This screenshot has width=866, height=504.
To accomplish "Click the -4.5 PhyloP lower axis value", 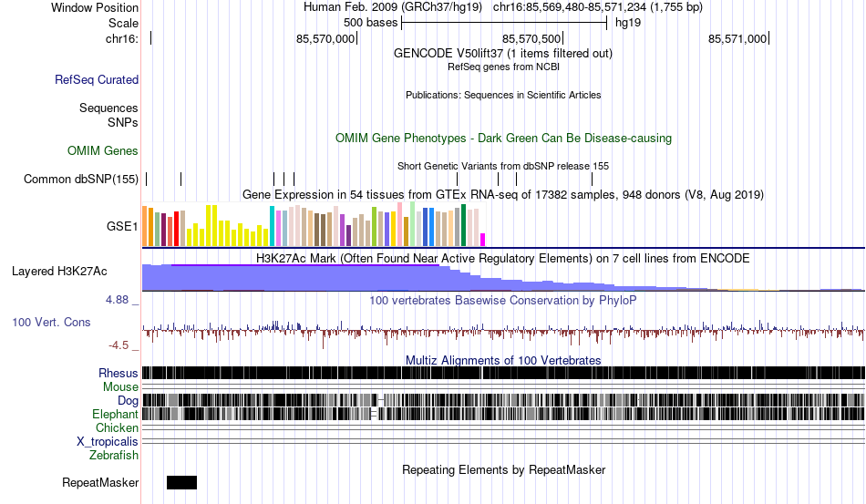I will click(x=119, y=345).
